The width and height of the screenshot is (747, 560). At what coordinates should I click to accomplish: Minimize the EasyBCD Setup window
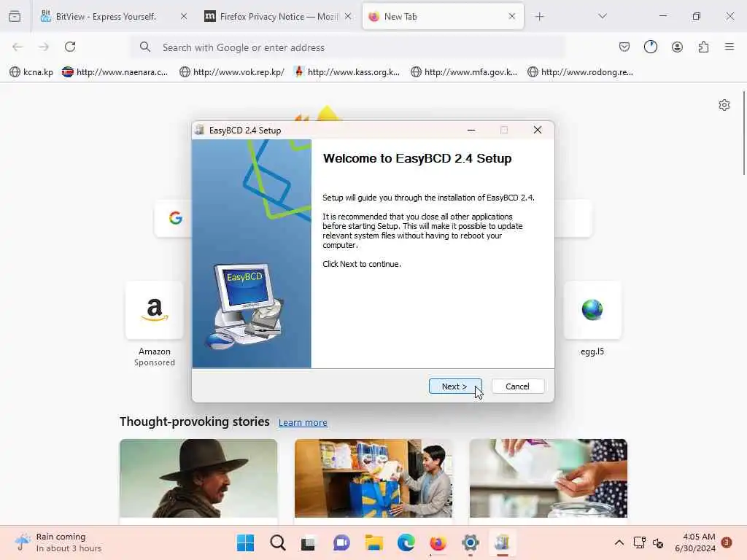tap(471, 130)
